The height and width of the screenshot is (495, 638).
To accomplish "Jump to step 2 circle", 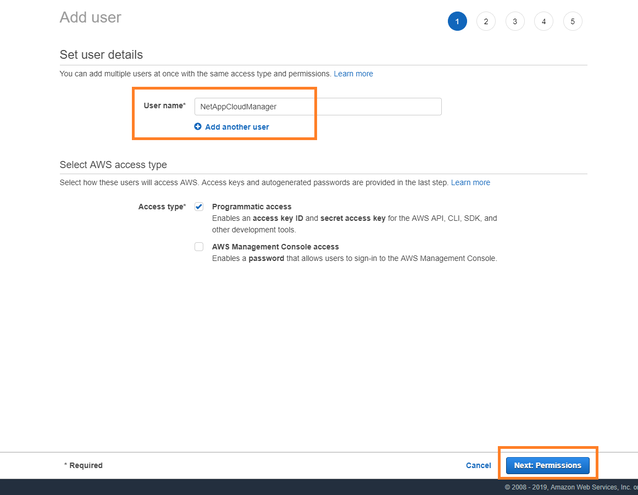I will [x=486, y=21].
